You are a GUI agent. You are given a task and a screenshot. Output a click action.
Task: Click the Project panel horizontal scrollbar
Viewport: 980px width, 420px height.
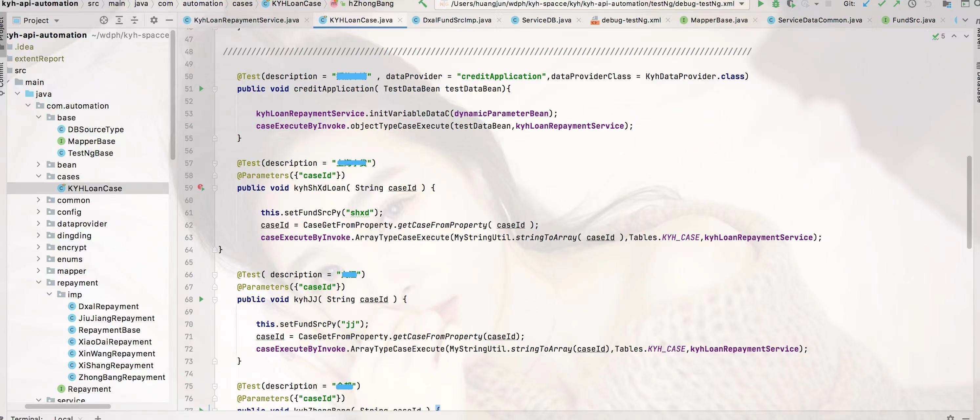(x=68, y=406)
